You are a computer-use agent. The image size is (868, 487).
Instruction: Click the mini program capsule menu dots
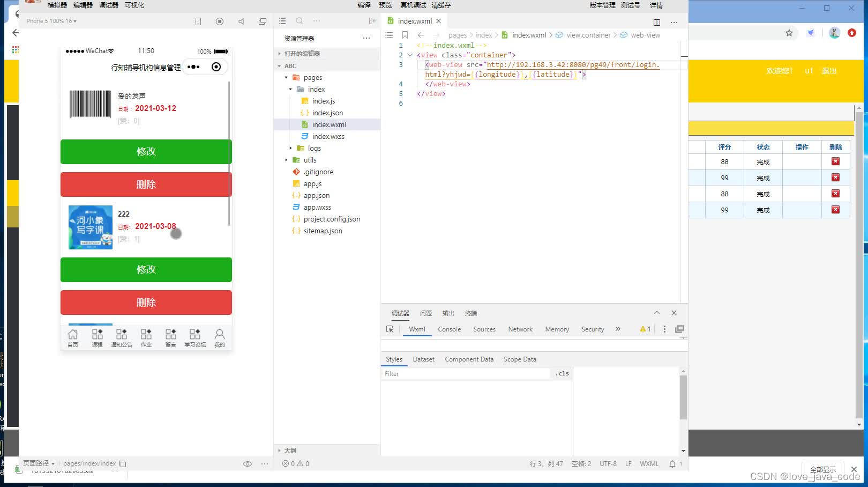pyautogui.click(x=193, y=67)
